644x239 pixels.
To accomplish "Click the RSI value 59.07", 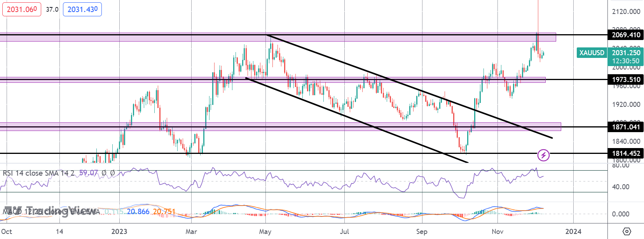I will [89, 173].
